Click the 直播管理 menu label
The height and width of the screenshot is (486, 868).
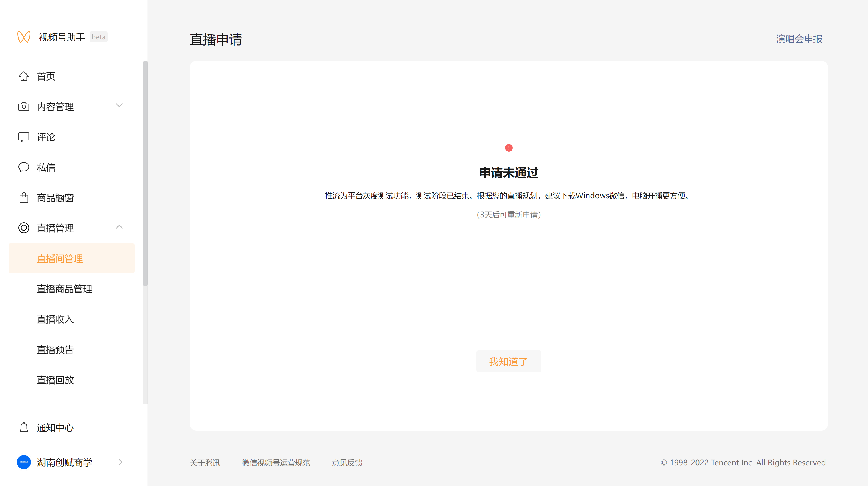tap(55, 228)
